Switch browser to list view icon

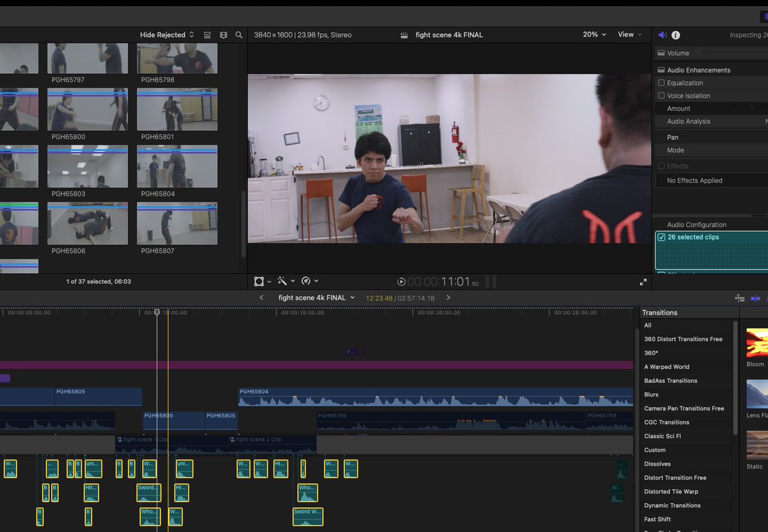pos(207,35)
